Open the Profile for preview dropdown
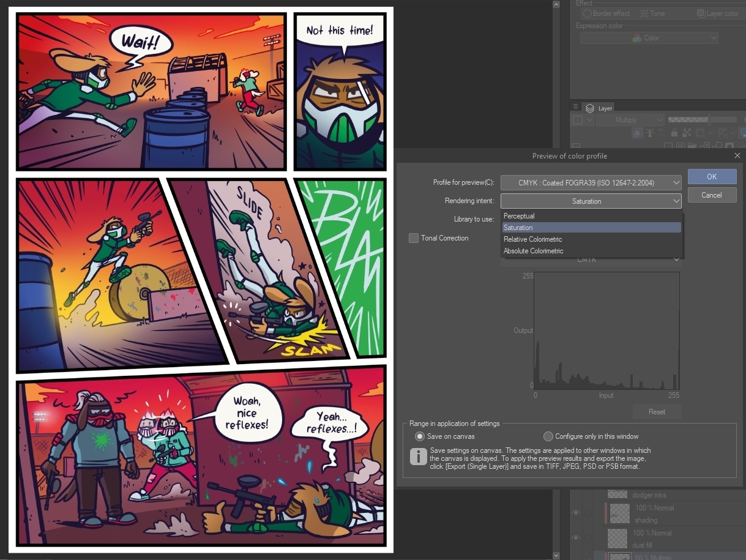 pyautogui.click(x=591, y=182)
